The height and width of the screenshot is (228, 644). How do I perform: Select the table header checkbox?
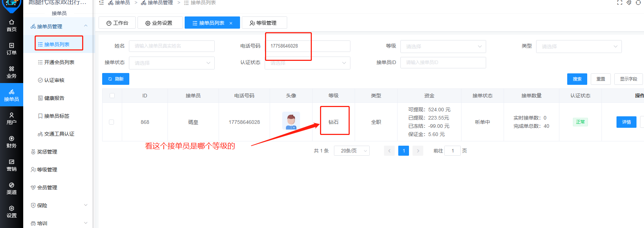pos(112,96)
